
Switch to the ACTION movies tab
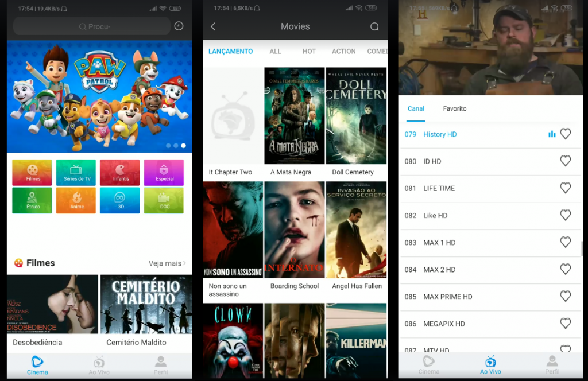tap(343, 51)
